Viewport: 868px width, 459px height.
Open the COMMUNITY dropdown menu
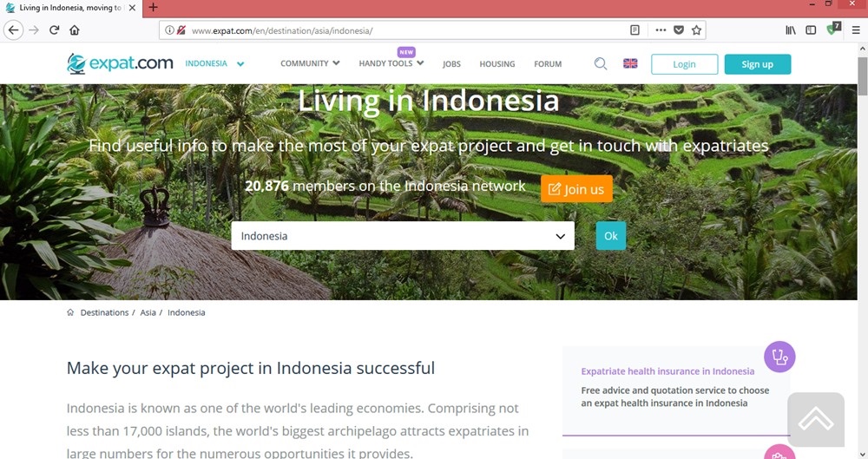310,63
